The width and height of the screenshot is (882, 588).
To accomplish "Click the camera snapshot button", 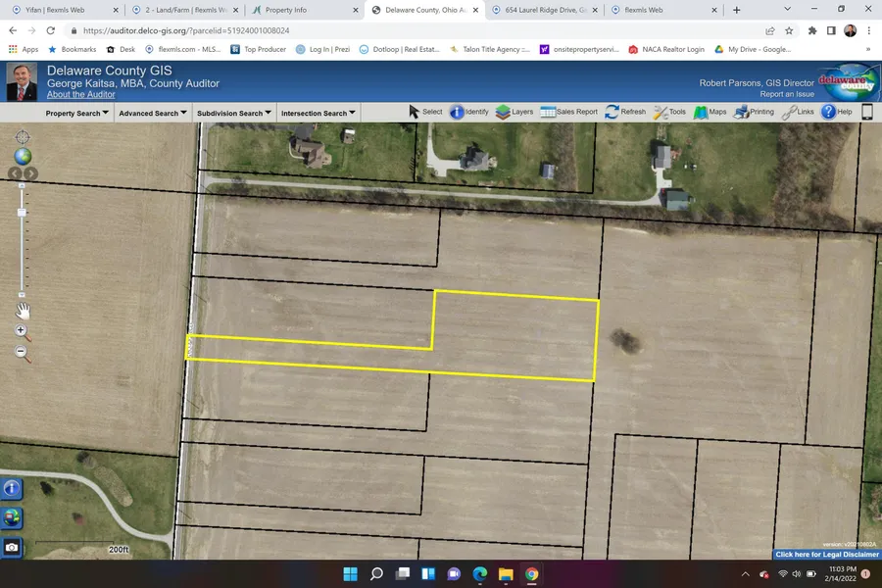I will tap(12, 547).
